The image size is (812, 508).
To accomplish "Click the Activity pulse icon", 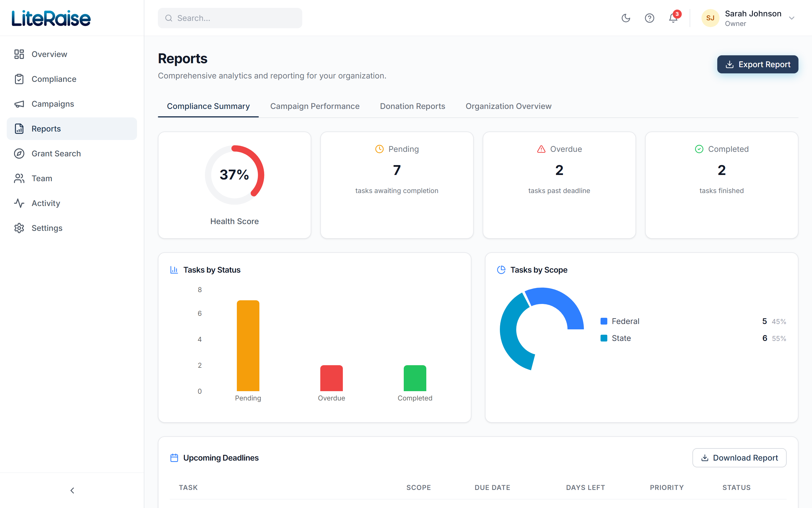I will pos(19,203).
